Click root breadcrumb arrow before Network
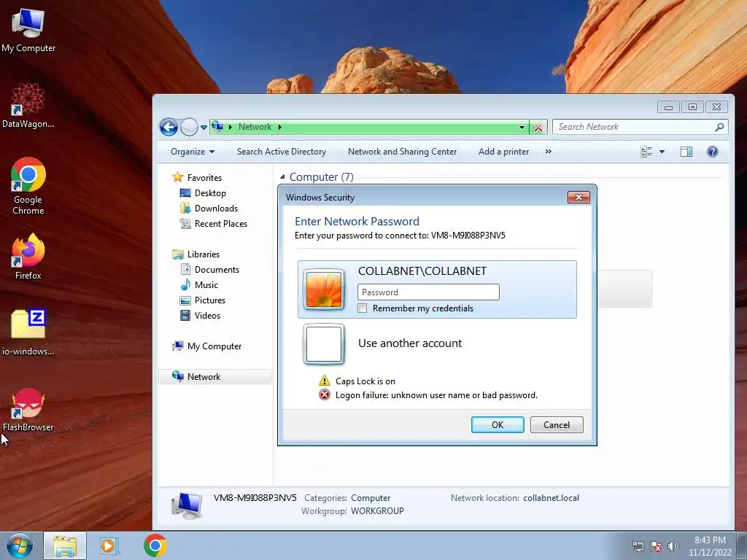 pyautogui.click(x=230, y=127)
